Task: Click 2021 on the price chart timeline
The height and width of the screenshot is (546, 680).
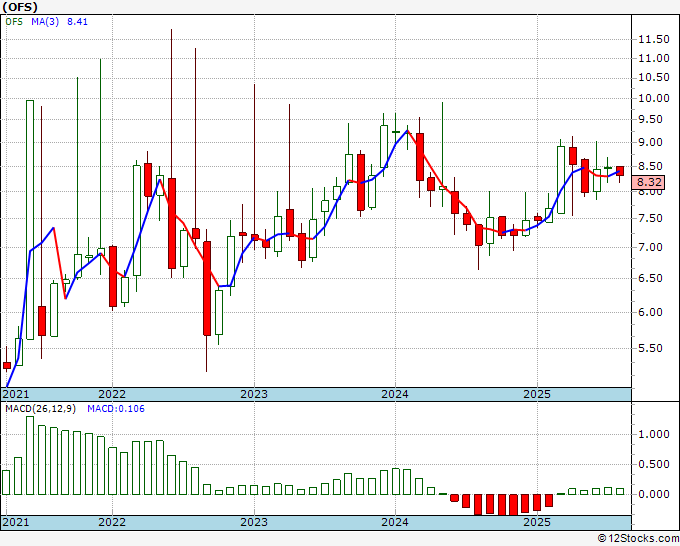Action: [x=16, y=394]
